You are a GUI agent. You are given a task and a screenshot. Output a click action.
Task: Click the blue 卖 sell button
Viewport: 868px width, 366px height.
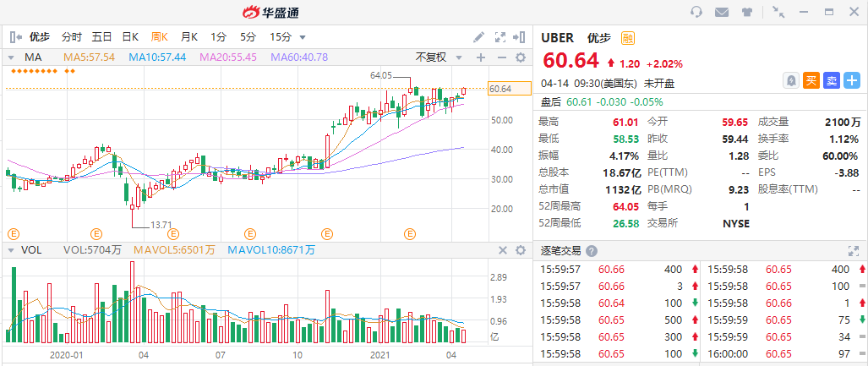832,80
